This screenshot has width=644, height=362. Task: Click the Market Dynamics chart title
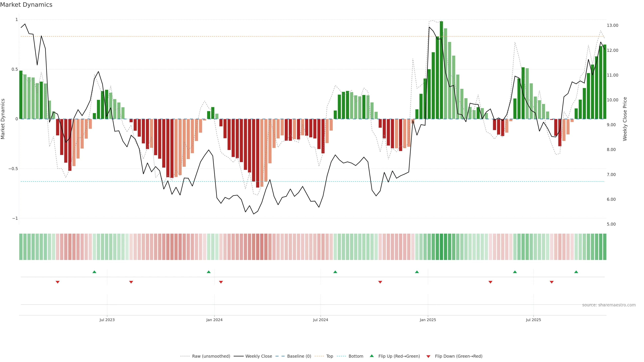click(26, 5)
